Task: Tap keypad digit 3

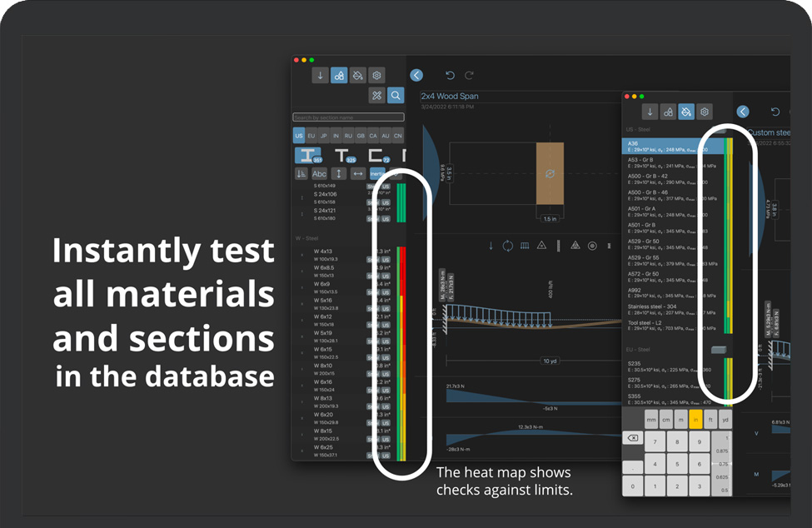Action: [x=699, y=486]
